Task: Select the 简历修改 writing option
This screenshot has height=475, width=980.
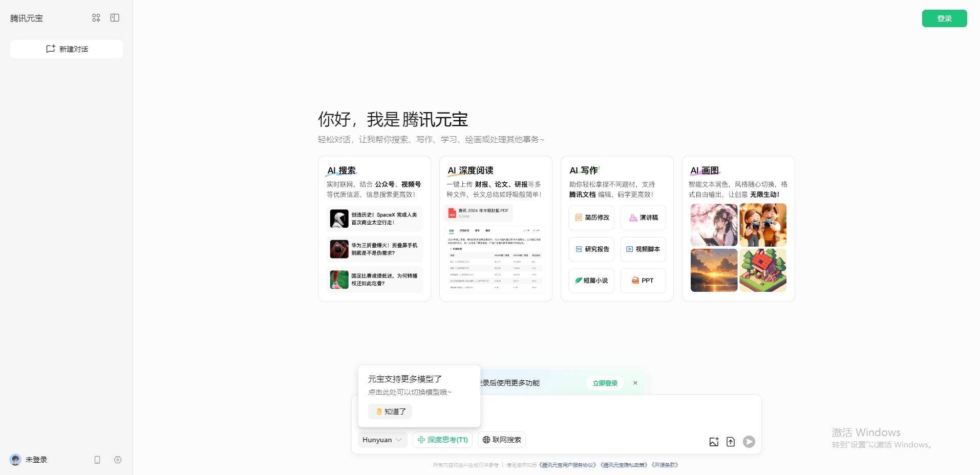Action: [591, 218]
